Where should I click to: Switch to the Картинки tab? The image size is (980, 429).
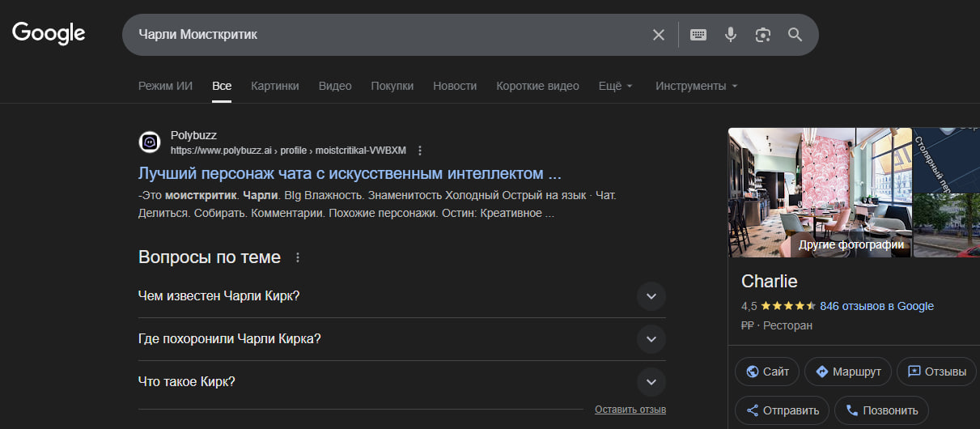click(274, 86)
